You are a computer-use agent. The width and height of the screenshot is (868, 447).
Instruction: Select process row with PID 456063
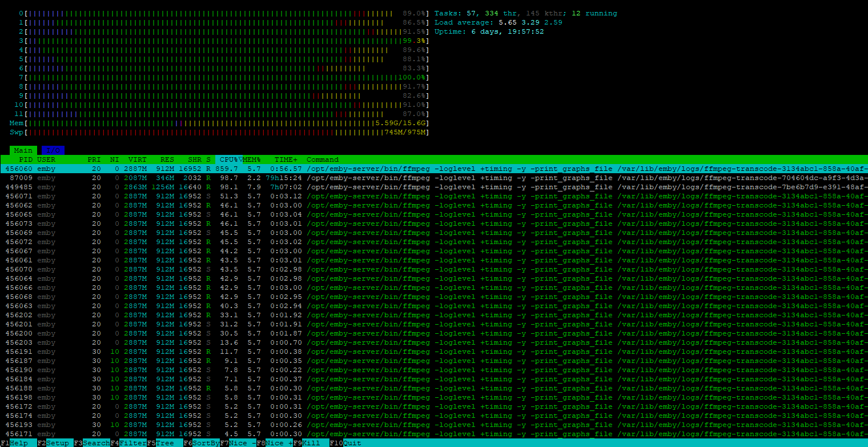(434, 306)
